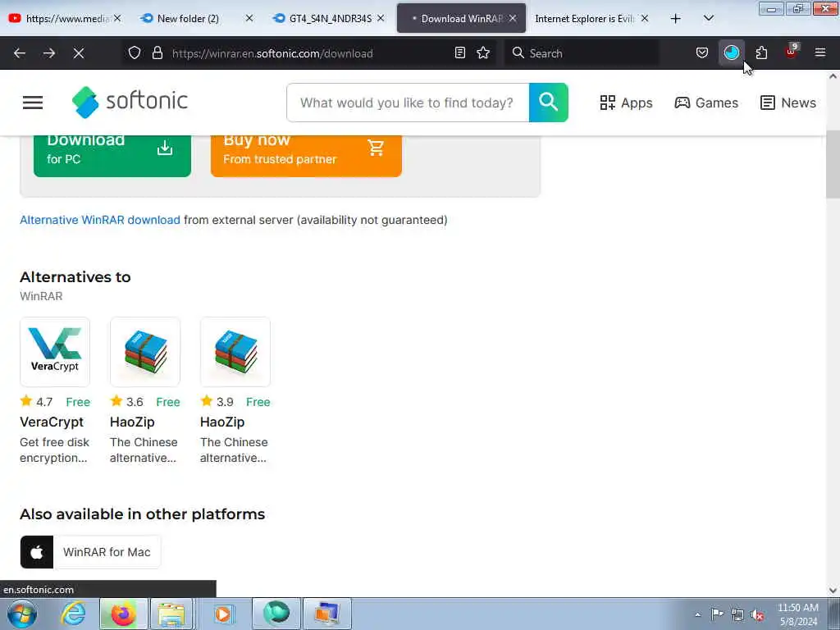Click the WinRAR for Mac button

click(x=90, y=552)
